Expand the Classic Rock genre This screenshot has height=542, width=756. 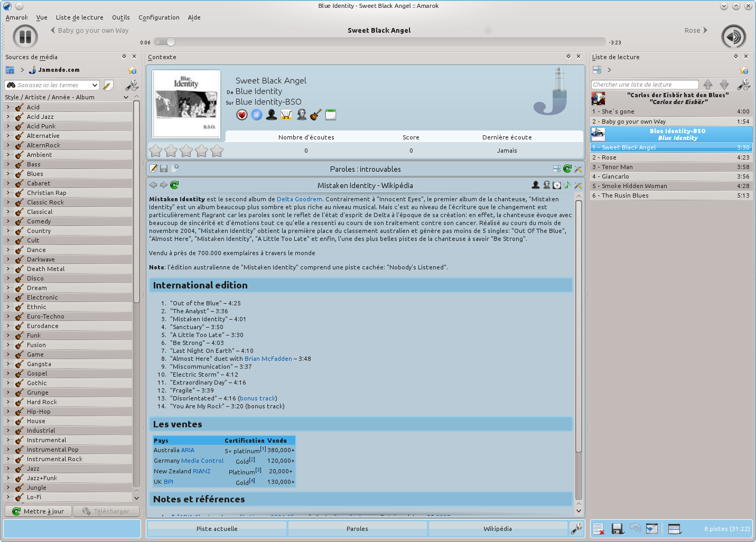pyautogui.click(x=8, y=202)
